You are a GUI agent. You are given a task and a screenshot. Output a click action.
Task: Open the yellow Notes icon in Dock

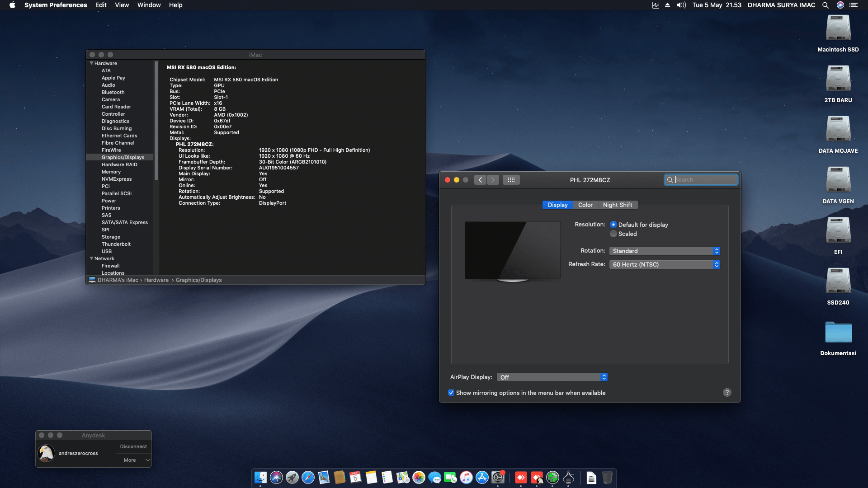point(371,477)
